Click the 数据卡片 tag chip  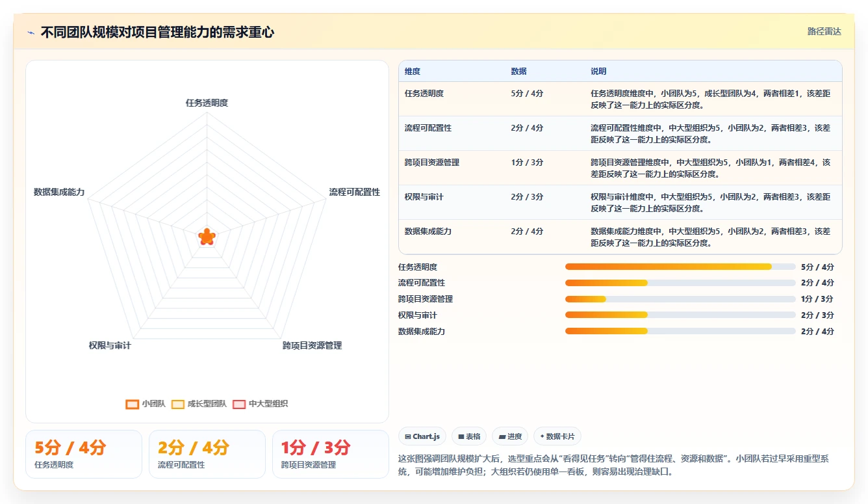pyautogui.click(x=557, y=436)
